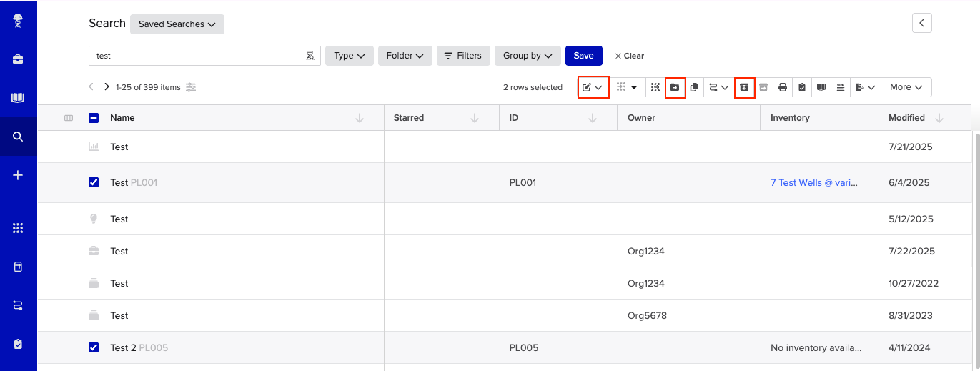Open the notebook icon in left sidebar

[x=18, y=98]
